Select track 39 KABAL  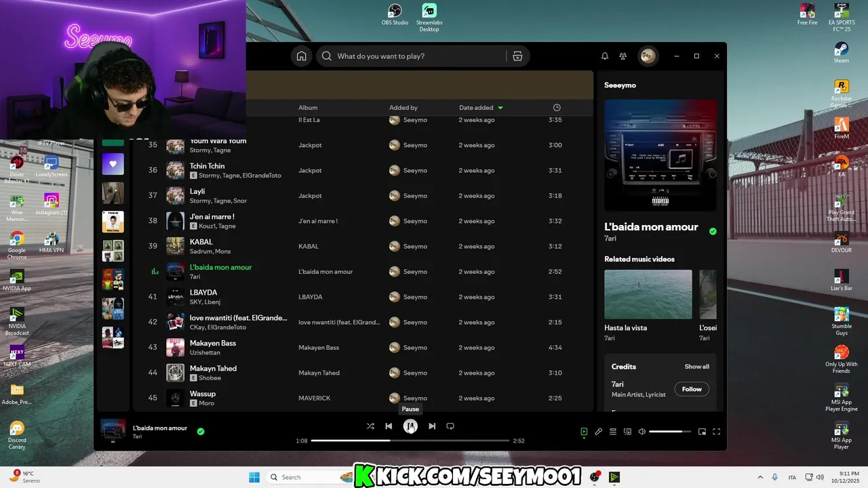tap(363, 246)
